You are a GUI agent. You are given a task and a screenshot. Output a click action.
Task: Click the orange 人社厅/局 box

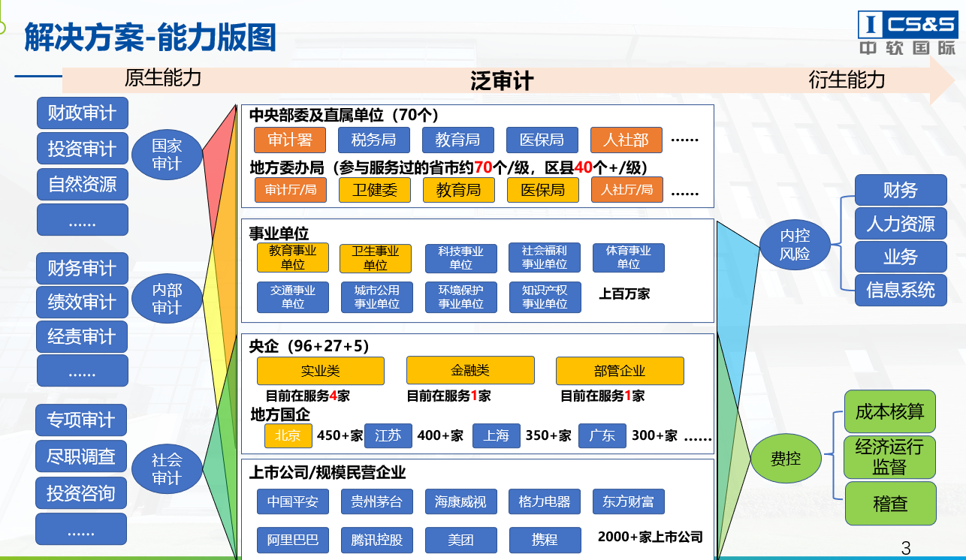[x=627, y=190]
